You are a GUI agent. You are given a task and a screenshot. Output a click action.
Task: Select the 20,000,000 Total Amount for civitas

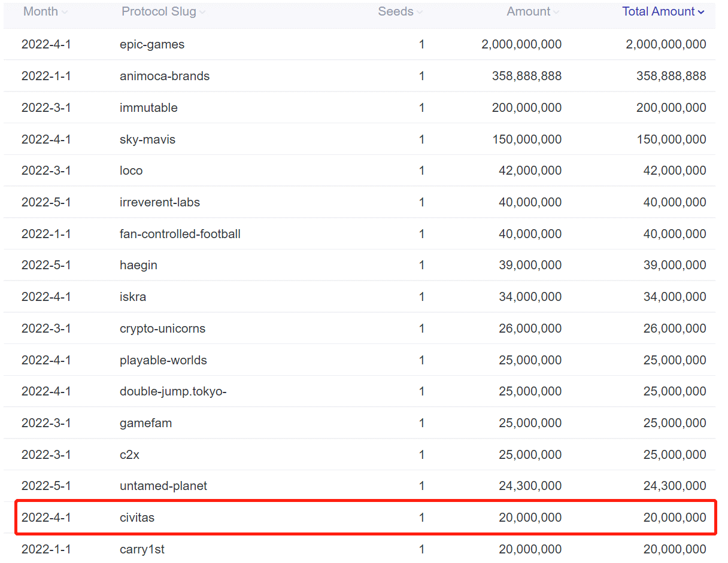click(675, 518)
